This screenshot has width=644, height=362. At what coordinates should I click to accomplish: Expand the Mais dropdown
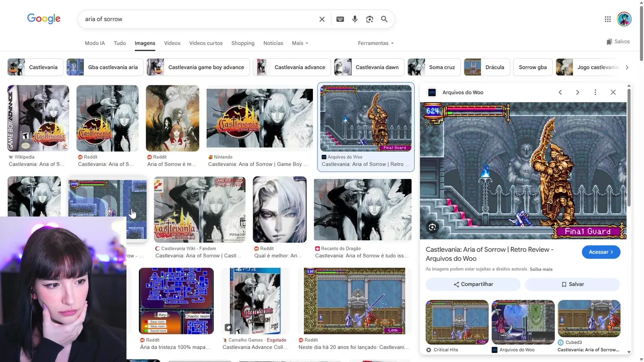[300, 43]
